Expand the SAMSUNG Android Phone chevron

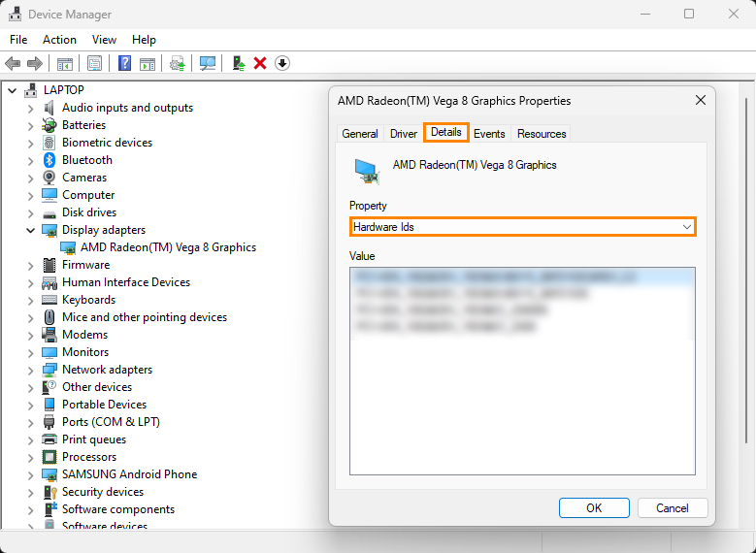point(31,474)
